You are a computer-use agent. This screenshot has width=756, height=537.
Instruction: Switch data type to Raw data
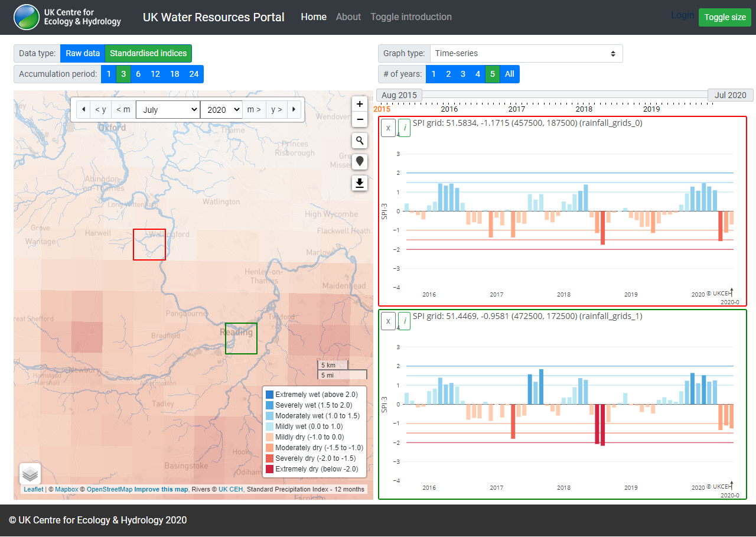[83, 53]
